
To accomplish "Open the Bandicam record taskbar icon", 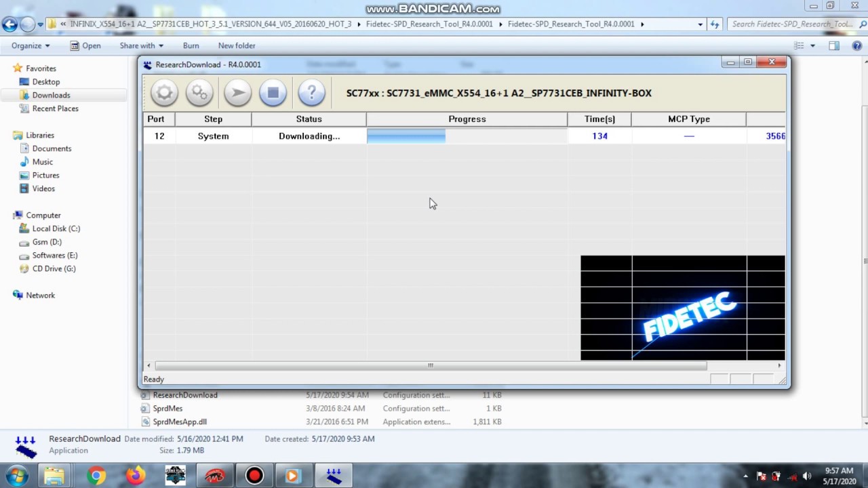I will [254, 476].
